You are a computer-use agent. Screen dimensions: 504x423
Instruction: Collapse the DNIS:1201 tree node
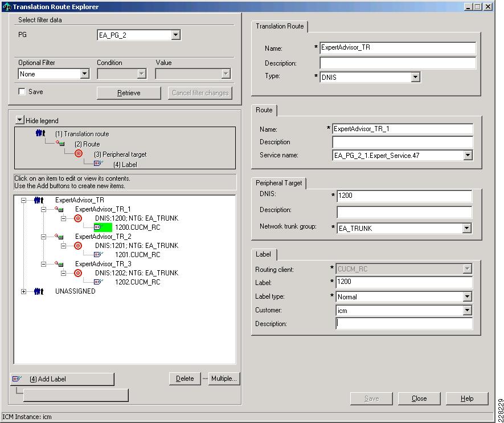[x=63, y=246]
